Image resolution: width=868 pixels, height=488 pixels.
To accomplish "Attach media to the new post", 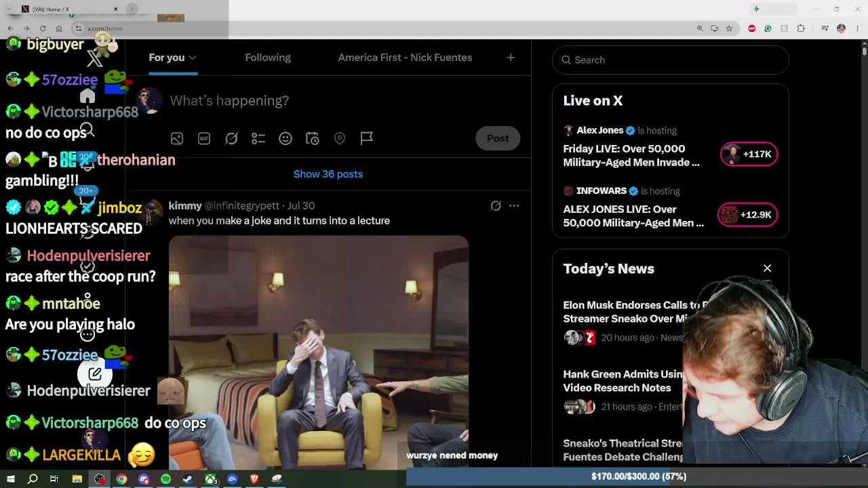I will tap(177, 138).
